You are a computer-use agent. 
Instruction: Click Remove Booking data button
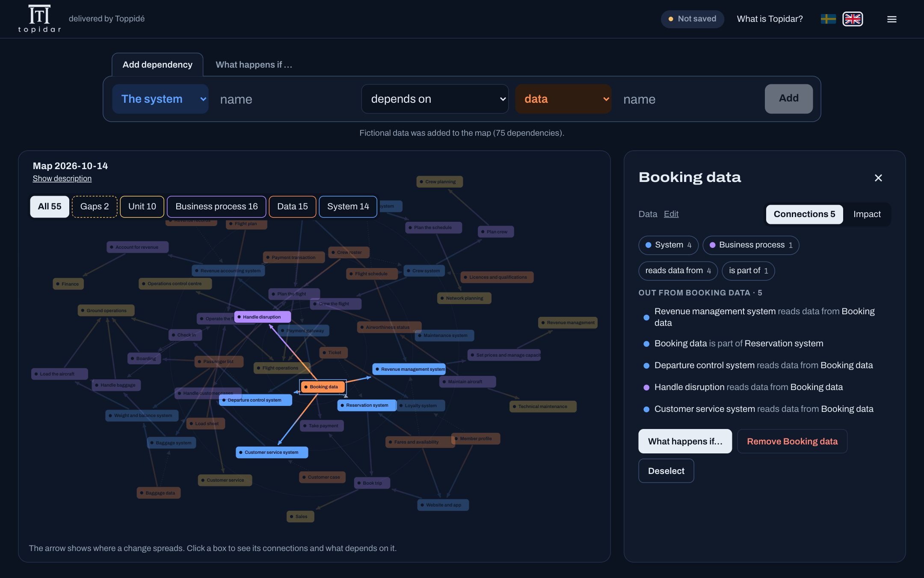coord(792,441)
